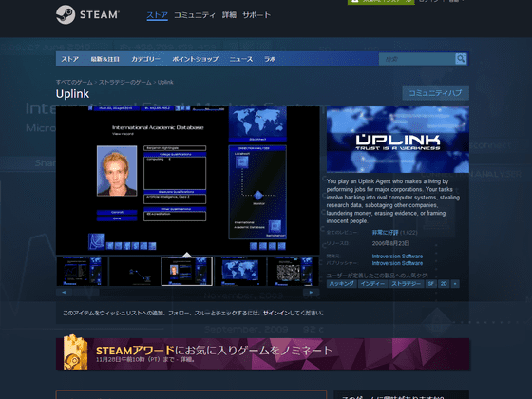Click the Steam logo in the header
Screen dimensions: 532x399
[87, 14]
